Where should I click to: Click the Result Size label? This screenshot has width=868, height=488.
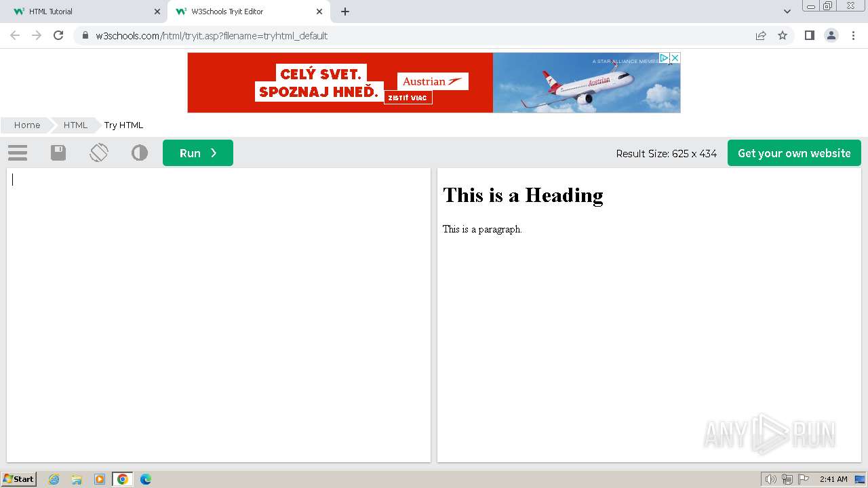pyautogui.click(x=667, y=154)
